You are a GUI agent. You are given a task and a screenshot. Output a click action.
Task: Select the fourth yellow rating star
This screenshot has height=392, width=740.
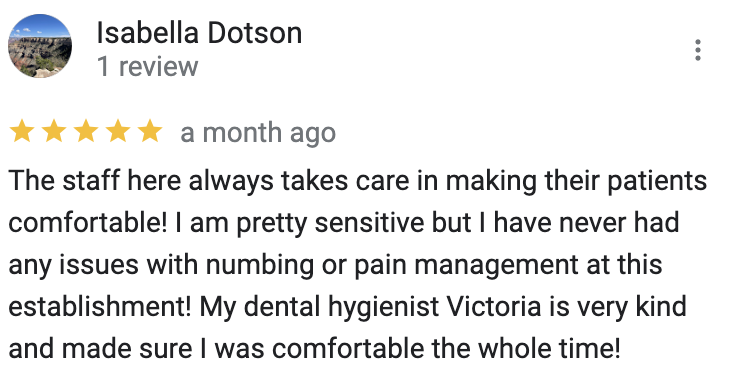coord(118,131)
